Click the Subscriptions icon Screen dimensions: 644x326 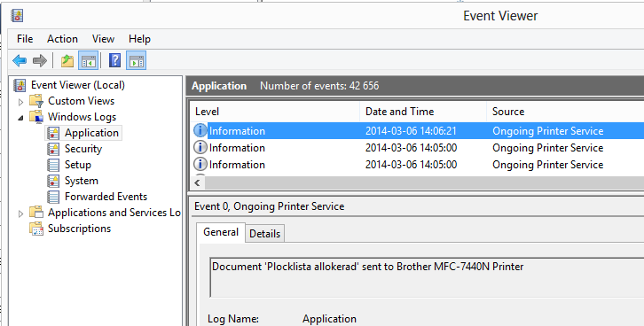pyautogui.click(x=36, y=229)
